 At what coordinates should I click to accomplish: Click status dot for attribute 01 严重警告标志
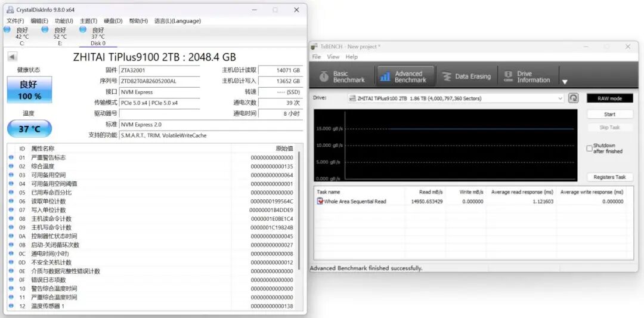pos(11,158)
